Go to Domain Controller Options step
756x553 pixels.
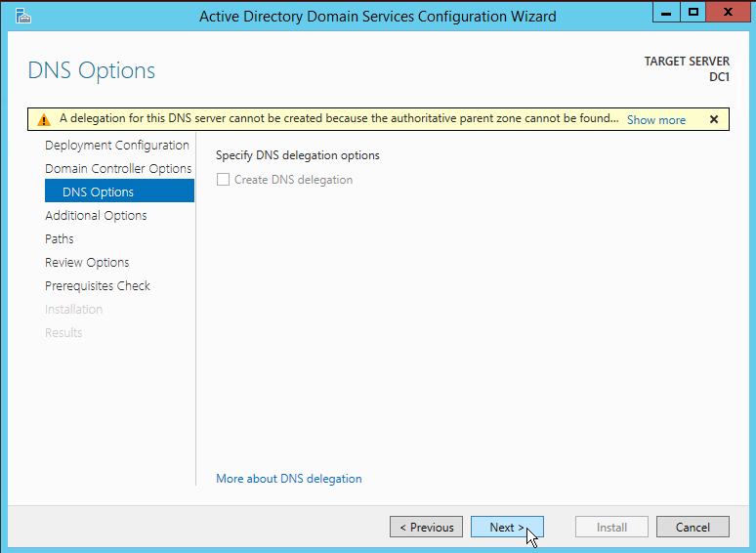tap(118, 168)
